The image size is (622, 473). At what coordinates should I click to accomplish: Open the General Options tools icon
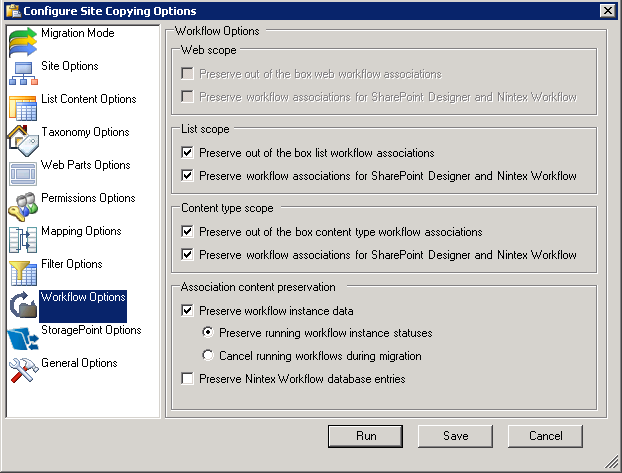pos(23,370)
